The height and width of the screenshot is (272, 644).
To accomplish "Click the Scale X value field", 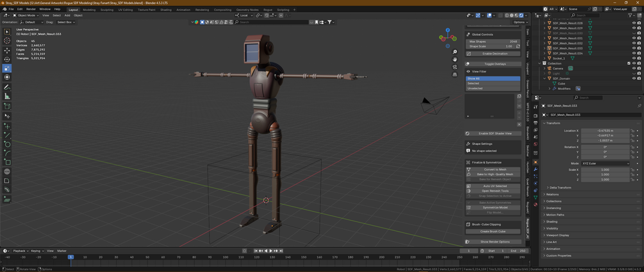I will [605, 169].
